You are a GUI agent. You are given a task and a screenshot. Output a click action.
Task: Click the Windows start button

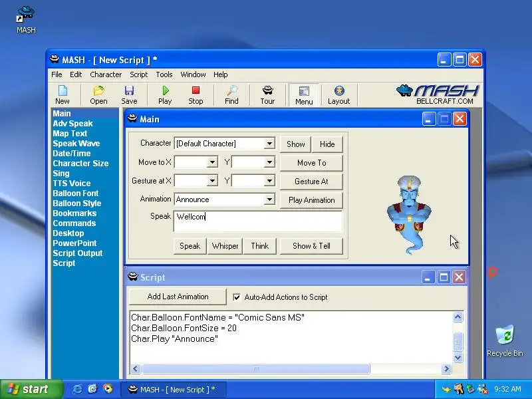[x=31, y=389]
